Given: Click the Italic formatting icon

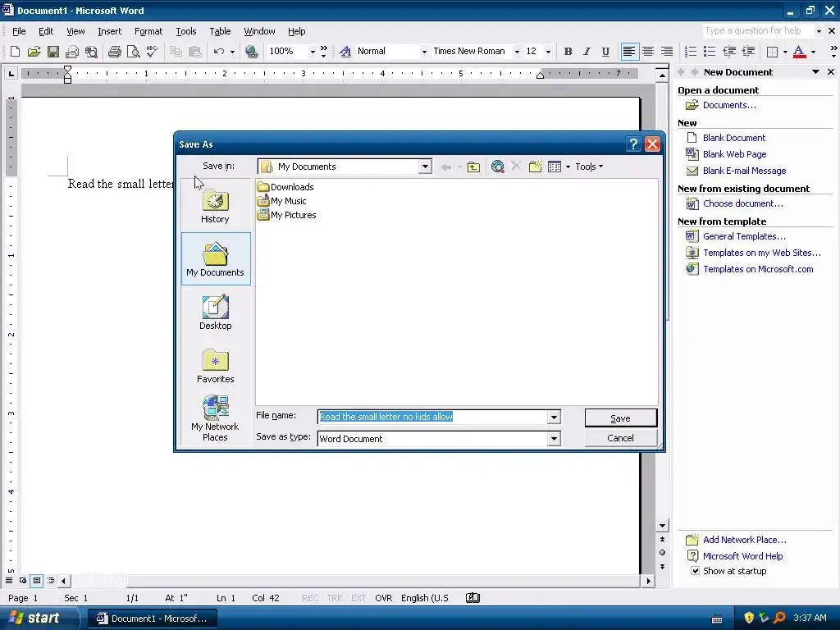Looking at the screenshot, I should pyautogui.click(x=587, y=52).
